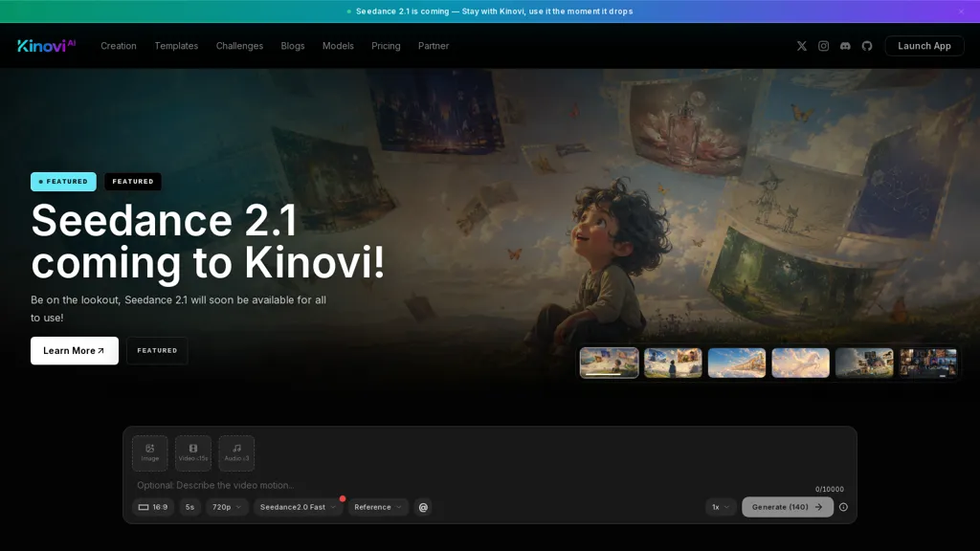The width and height of the screenshot is (980, 551).
Task: Select the second hero carousel thumbnail
Action: click(x=673, y=363)
